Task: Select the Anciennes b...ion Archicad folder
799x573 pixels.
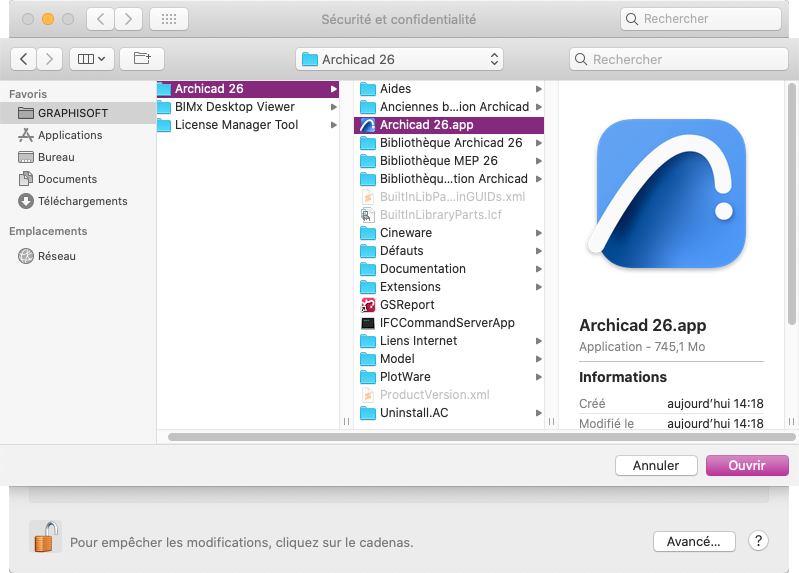Action: coord(449,107)
